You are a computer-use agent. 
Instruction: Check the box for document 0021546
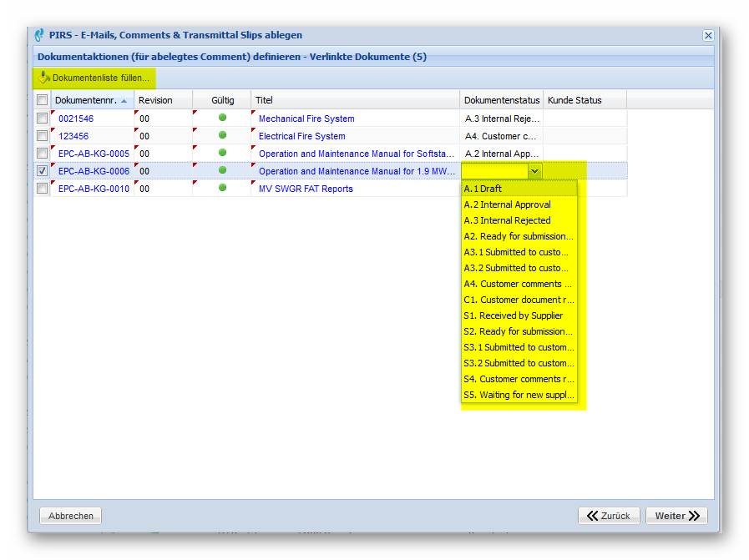tap(42, 119)
